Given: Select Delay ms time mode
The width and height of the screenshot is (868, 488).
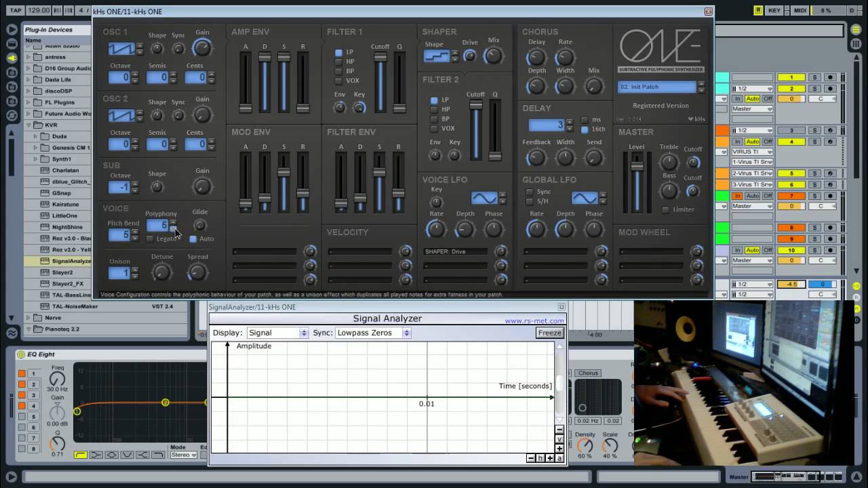Looking at the screenshot, I should click(x=585, y=119).
